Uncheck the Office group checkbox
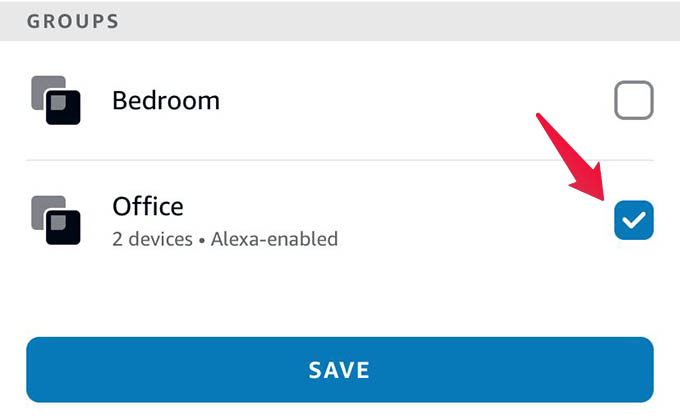This screenshot has width=680, height=419. point(634,220)
